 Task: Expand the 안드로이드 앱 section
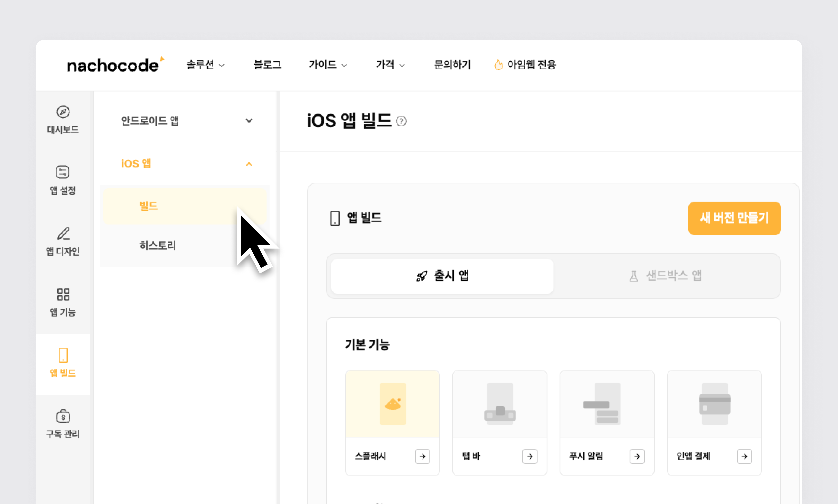pos(249,121)
